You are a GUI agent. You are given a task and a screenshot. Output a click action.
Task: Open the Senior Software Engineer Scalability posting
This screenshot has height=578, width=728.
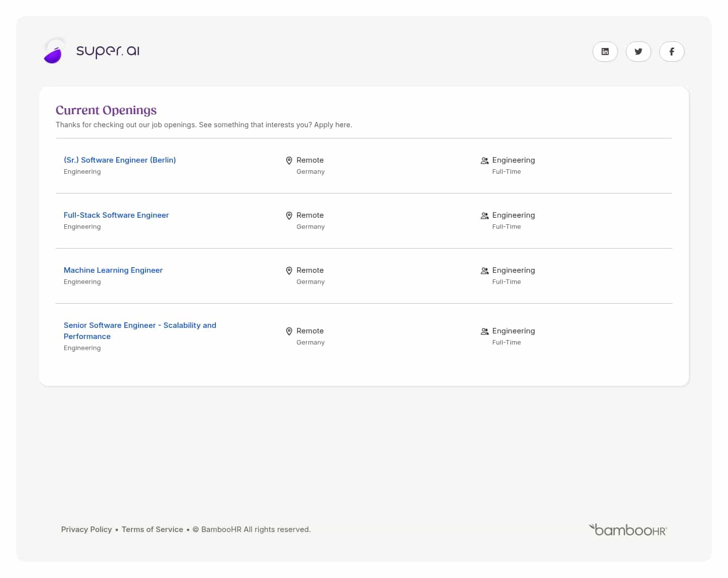[140, 330]
